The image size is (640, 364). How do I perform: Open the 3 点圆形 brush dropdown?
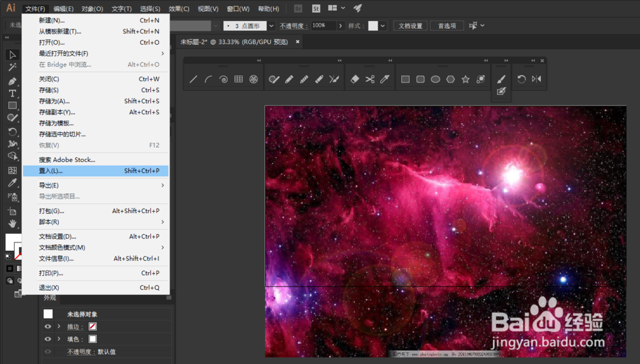point(271,26)
